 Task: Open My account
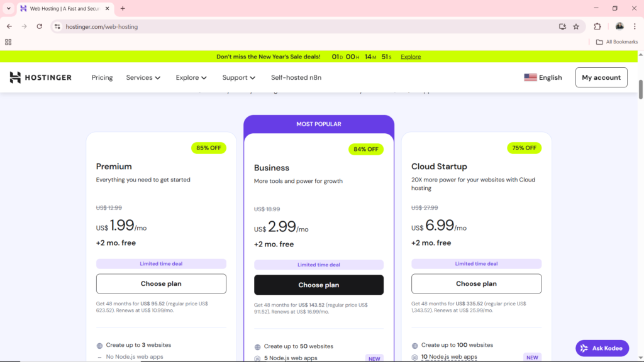coord(601,77)
